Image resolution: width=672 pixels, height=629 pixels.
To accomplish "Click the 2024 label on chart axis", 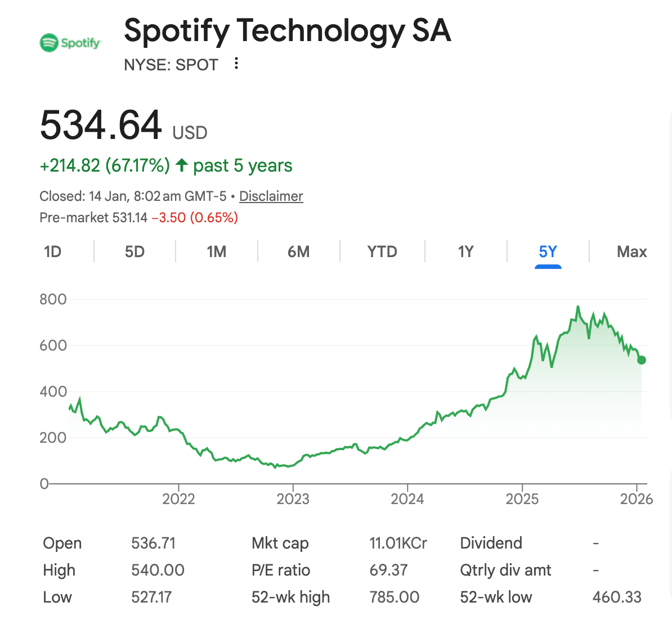I will point(407,499).
